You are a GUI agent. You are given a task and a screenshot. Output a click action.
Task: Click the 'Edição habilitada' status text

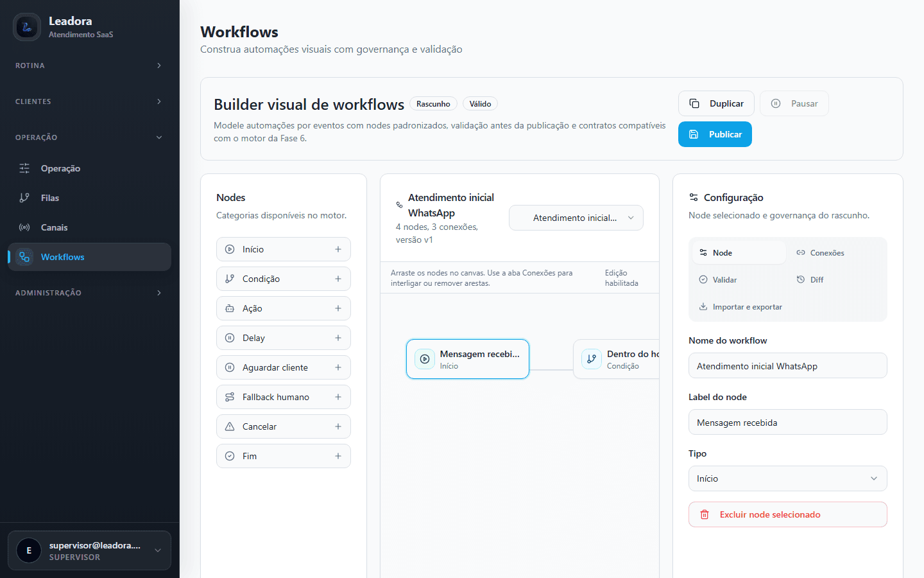click(x=622, y=278)
